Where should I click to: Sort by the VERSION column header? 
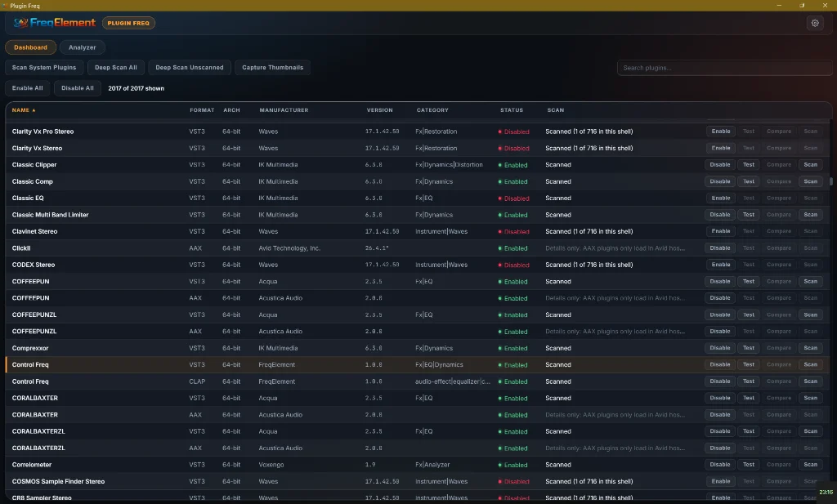click(x=379, y=110)
